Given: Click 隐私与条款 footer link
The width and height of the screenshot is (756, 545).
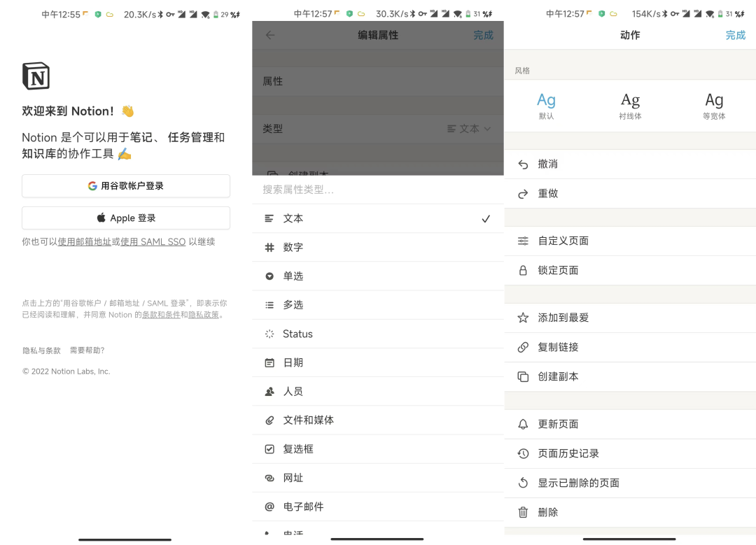Looking at the screenshot, I should tap(41, 351).
